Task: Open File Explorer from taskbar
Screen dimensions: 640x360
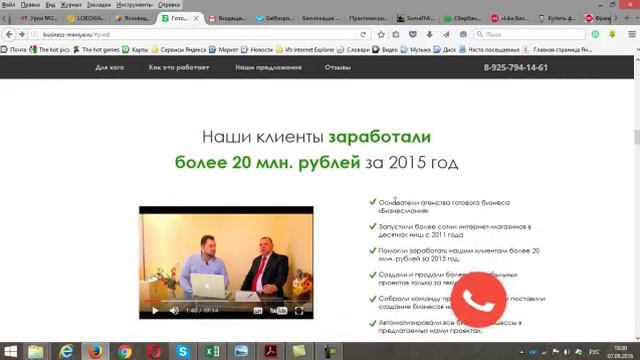Action: click(36, 351)
